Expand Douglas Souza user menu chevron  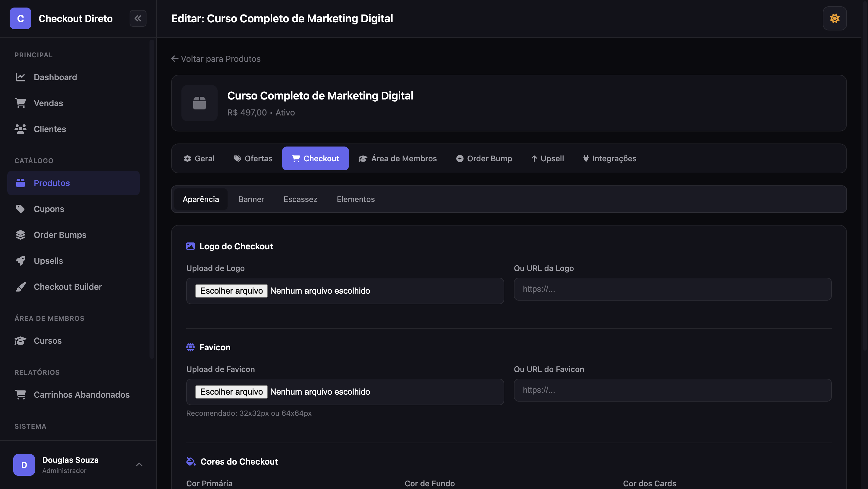[x=139, y=465]
